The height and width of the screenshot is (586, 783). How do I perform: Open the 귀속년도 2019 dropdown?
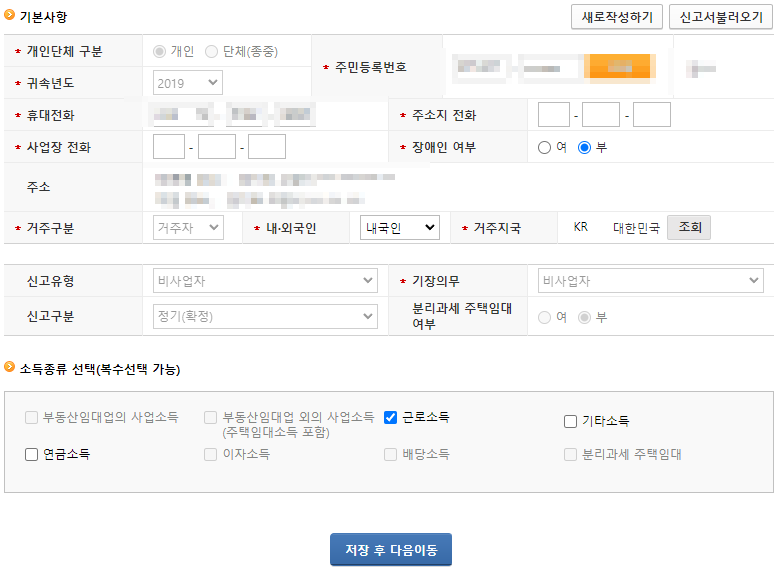click(188, 83)
